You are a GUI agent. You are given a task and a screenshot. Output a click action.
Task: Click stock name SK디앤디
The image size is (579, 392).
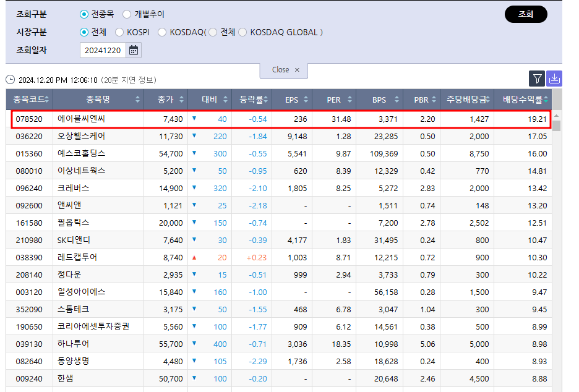click(x=74, y=241)
